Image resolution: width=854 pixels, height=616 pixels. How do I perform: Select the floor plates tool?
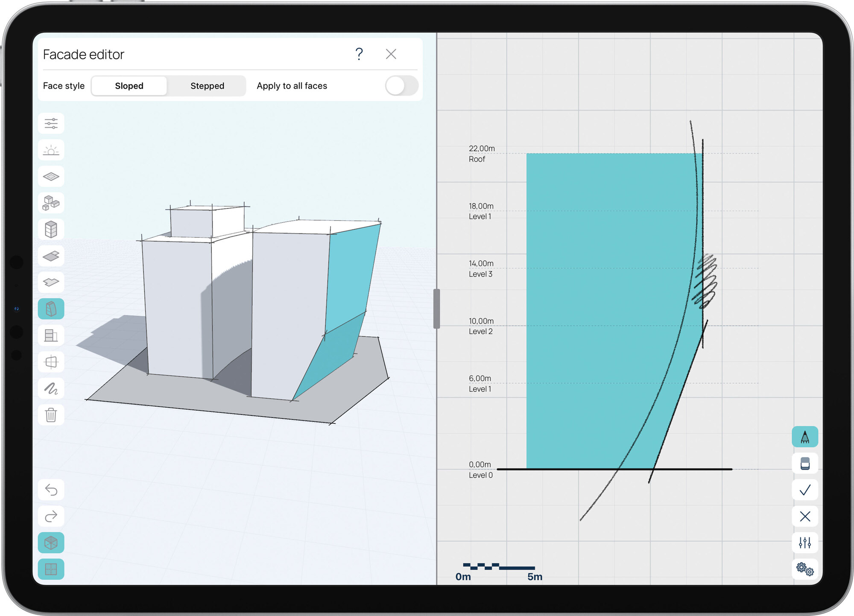(51, 256)
